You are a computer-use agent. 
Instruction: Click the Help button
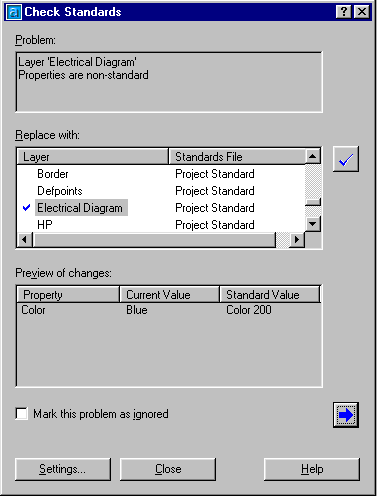coord(312,469)
